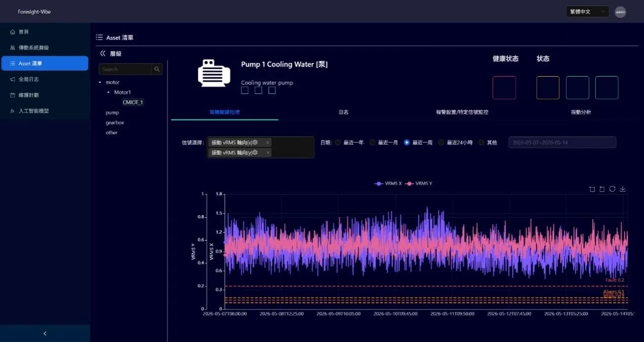The image size is (644, 342).
Task: Collapse the left sidebar with bottom chevron
Action: (x=45, y=333)
